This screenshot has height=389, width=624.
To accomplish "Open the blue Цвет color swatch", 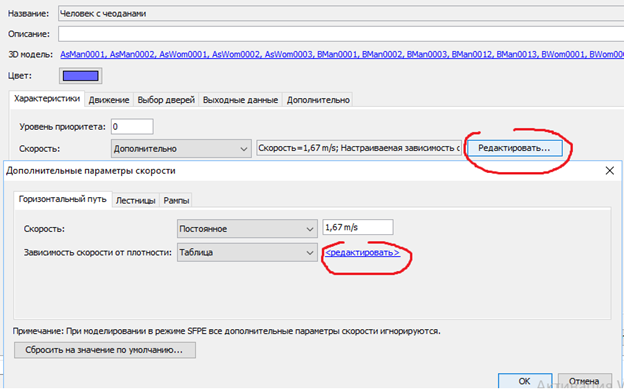I will point(80,76).
